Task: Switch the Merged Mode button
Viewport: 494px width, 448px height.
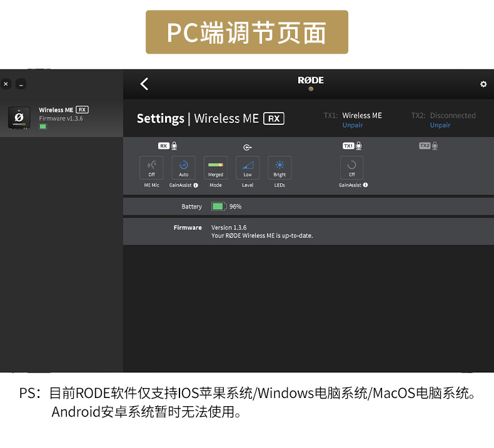Action: click(x=216, y=168)
